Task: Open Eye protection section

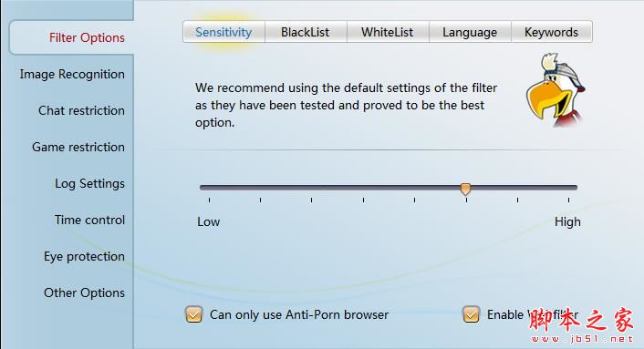Action: click(84, 257)
